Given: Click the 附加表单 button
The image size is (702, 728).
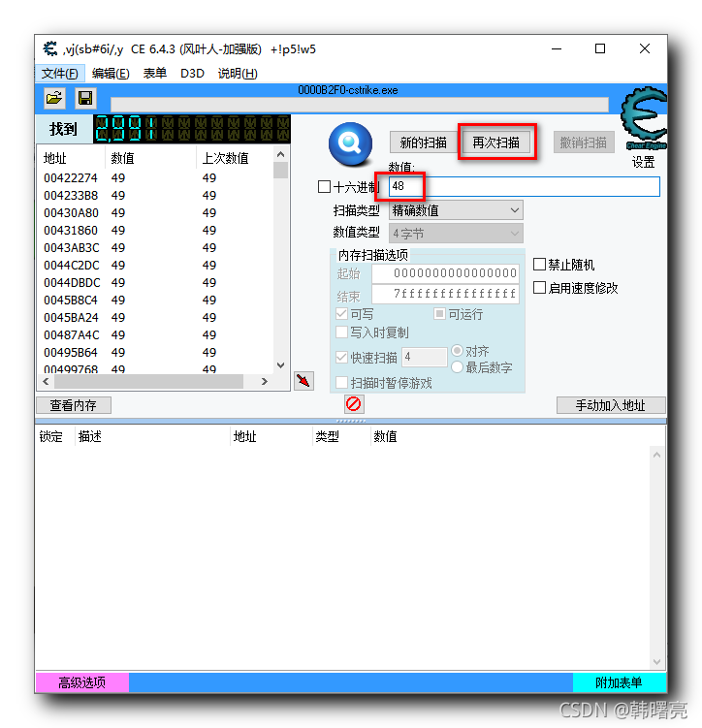Looking at the screenshot, I should point(619,682).
